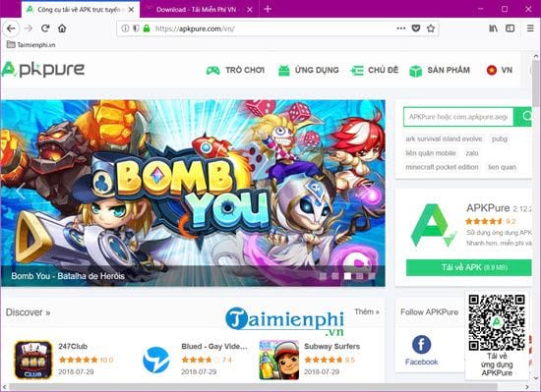This screenshot has width=541, height=392.
Task: Open the Subway Surfers app icon
Action: pyautogui.click(x=278, y=360)
